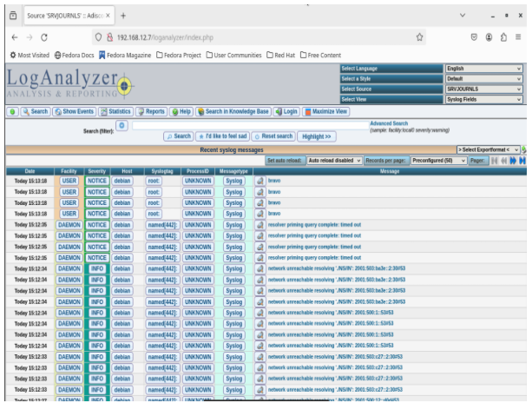Click the Date column header
This screenshot has height=403, width=532.
(x=30, y=171)
